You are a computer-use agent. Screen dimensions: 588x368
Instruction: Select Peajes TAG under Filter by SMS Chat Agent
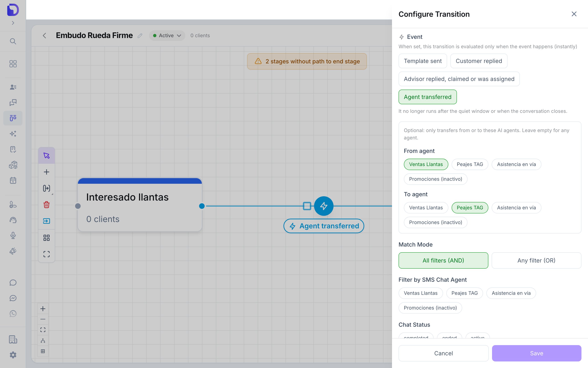pos(464,293)
